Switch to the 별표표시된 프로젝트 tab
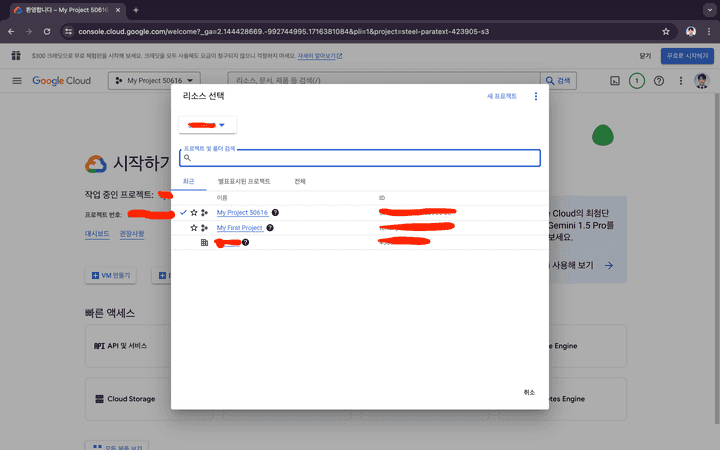The height and width of the screenshot is (450, 720). point(244,182)
